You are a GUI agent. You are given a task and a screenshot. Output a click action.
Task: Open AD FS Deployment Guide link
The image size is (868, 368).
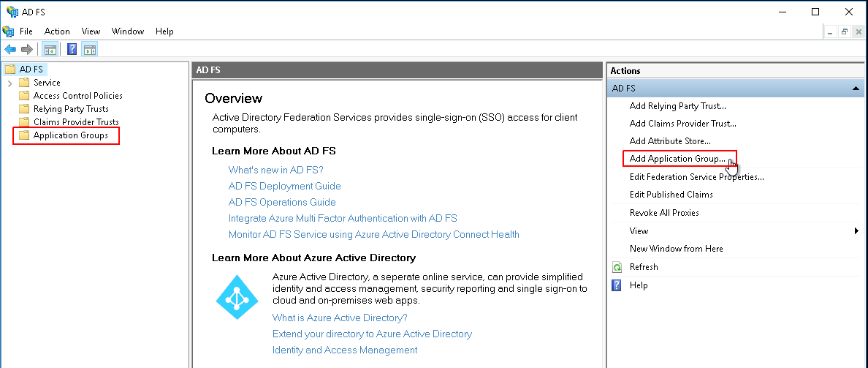(284, 187)
